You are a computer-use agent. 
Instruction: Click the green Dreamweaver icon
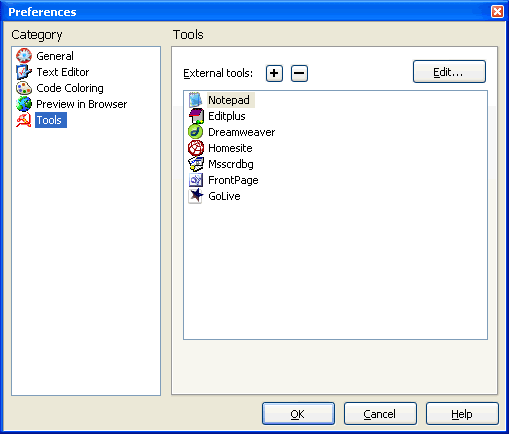[x=196, y=132]
